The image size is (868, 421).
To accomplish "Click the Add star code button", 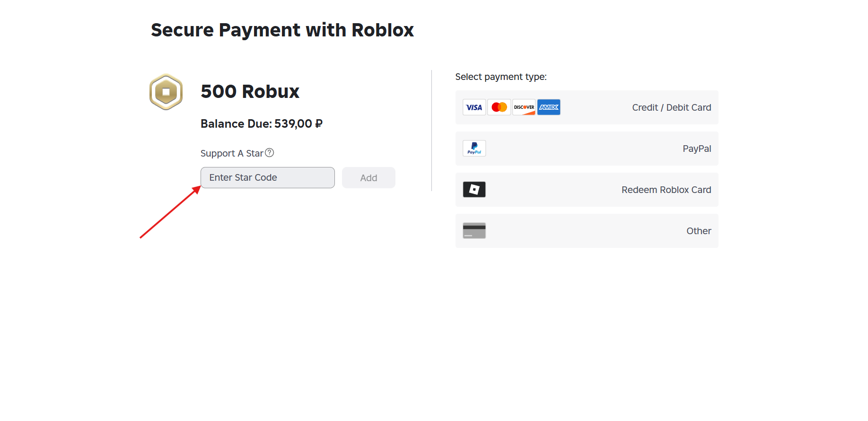I will (x=368, y=178).
